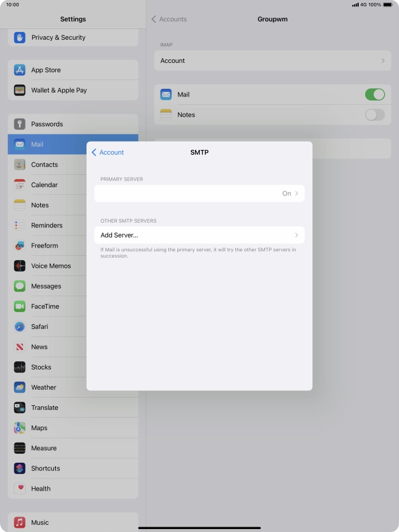The image size is (399, 532).
Task: Disable the Mail toggle switch
Action: pyautogui.click(x=374, y=94)
